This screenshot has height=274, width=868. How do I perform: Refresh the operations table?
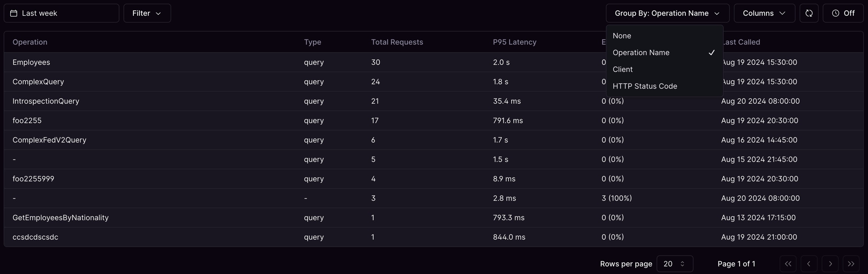[x=808, y=13]
